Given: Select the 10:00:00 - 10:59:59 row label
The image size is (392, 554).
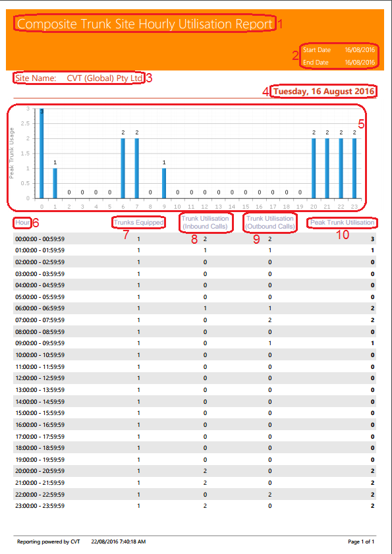Looking at the screenshot, I should (x=40, y=355).
